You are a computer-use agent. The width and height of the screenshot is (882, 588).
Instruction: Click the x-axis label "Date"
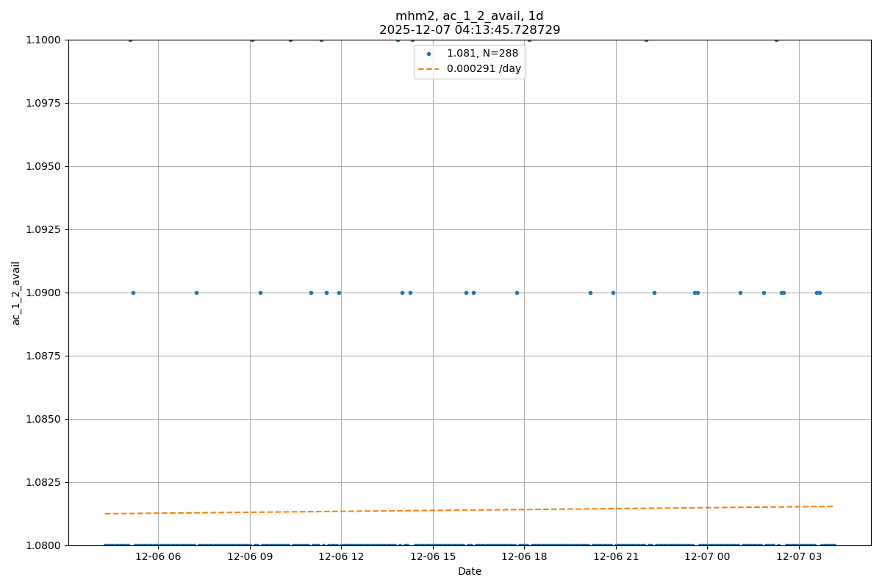click(469, 571)
